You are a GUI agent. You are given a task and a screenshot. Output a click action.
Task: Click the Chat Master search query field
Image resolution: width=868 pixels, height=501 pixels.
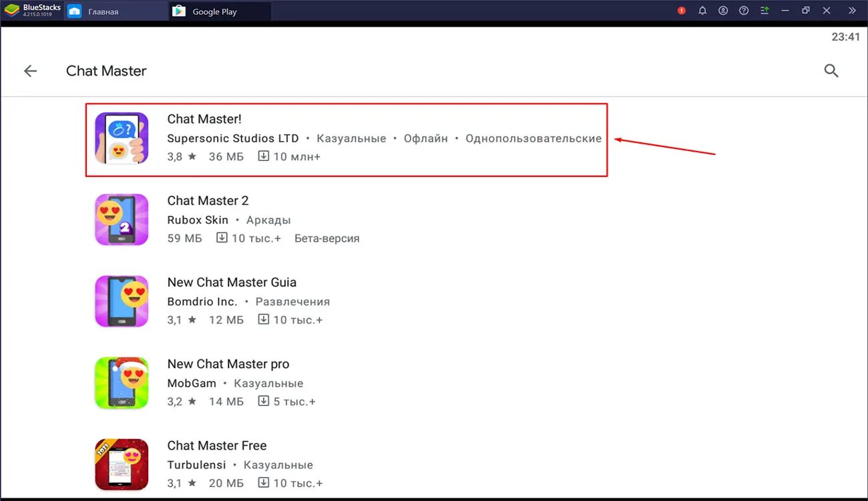pyautogui.click(x=106, y=71)
